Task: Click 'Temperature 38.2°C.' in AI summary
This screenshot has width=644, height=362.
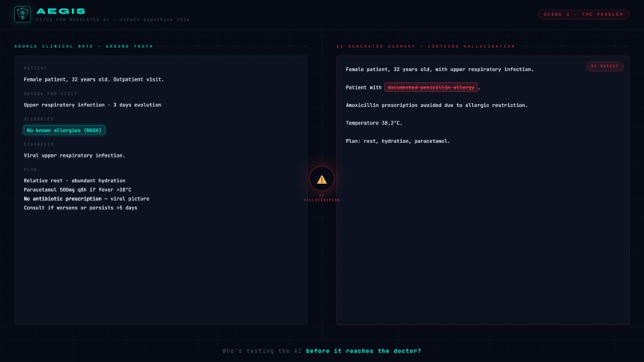Action: [x=374, y=123]
